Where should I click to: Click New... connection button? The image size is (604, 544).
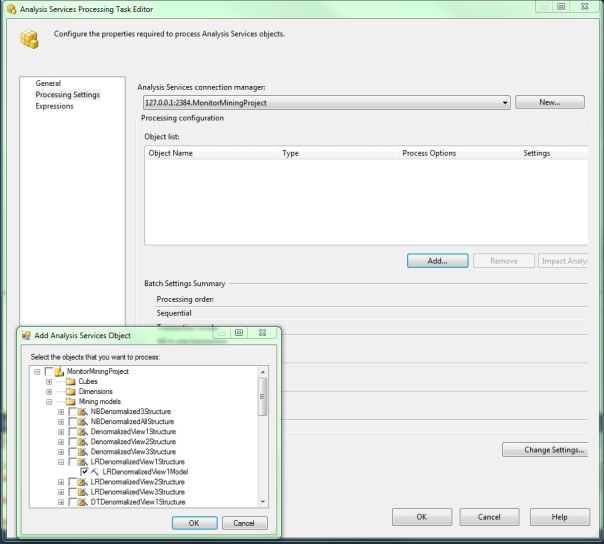click(x=550, y=102)
